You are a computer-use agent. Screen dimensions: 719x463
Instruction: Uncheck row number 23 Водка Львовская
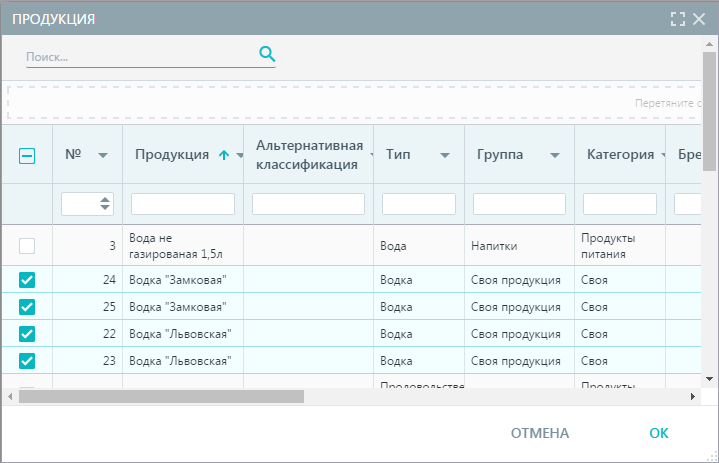click(x=27, y=361)
